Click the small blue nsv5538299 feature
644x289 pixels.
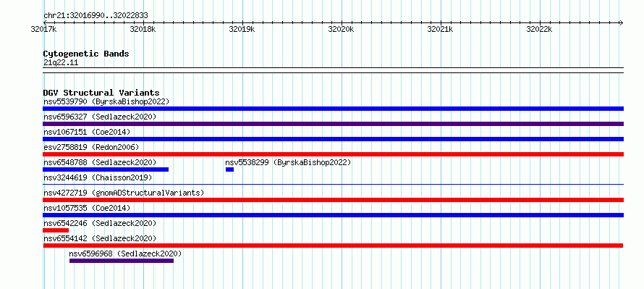pos(229,169)
